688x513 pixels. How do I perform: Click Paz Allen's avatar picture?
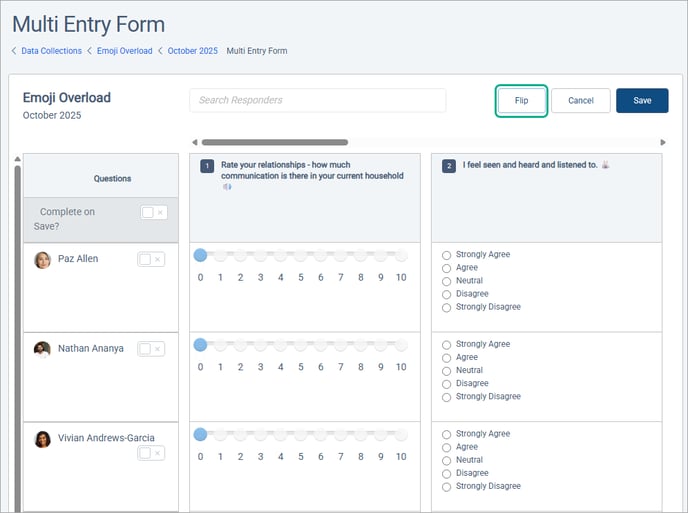43,260
